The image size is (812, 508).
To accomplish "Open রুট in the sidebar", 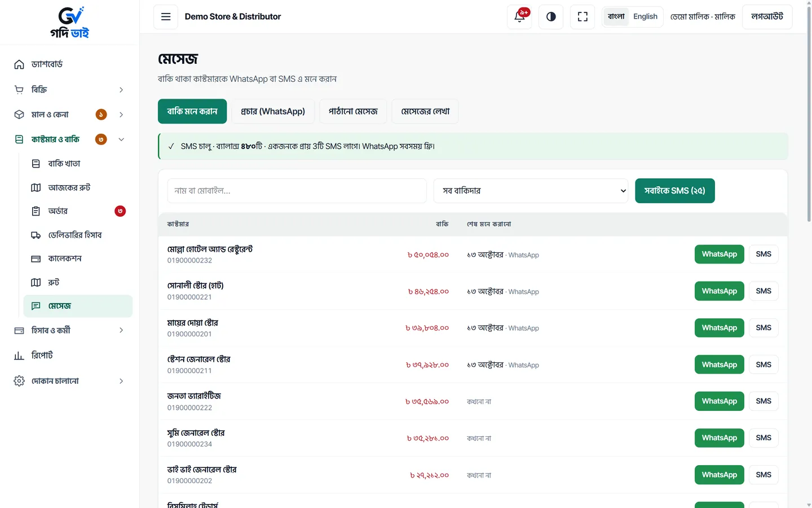I will [x=78, y=282].
